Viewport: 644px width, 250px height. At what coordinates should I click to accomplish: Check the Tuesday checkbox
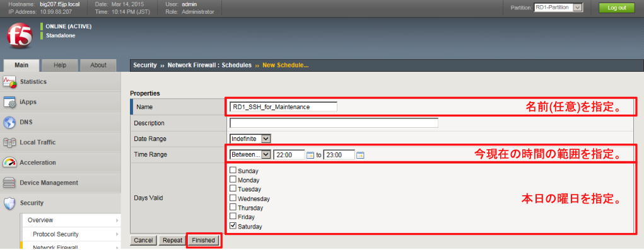pos(233,188)
